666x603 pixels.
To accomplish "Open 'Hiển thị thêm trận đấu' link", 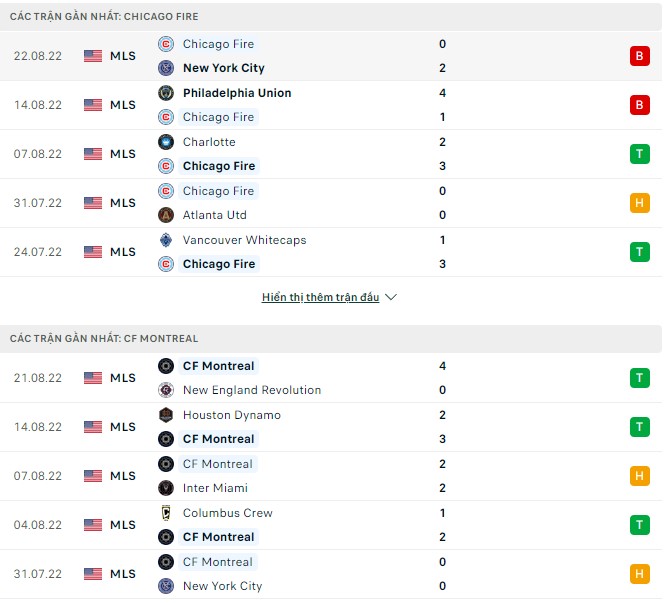I will [x=320, y=298].
